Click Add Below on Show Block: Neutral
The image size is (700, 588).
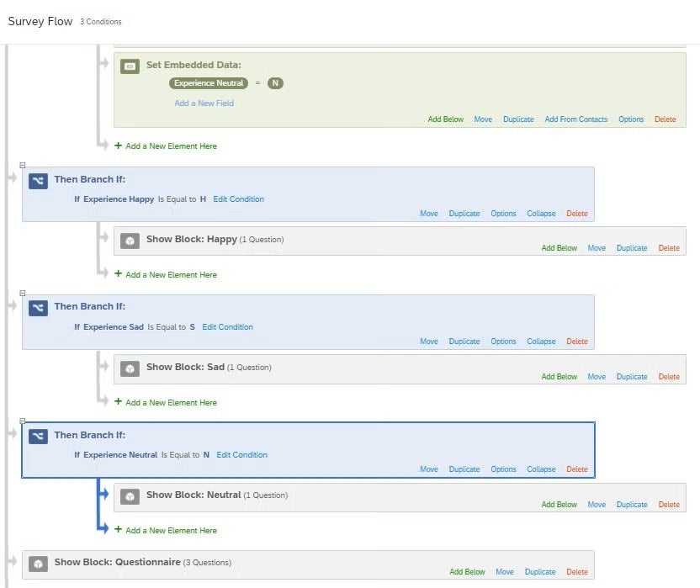559,505
